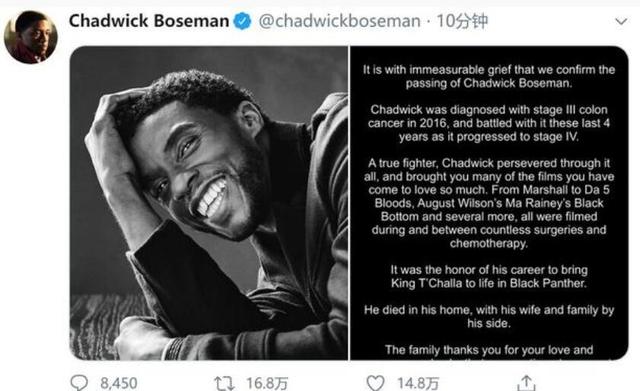Image resolution: width=640 pixels, height=391 pixels.
Task: Open the black statement text image
Action: (489, 203)
